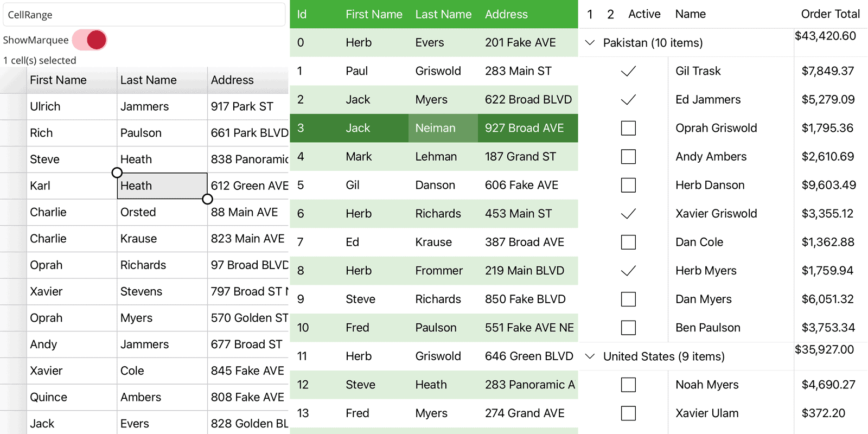Select outline level 1 button
Image resolution: width=868 pixels, height=434 pixels.
(590, 14)
